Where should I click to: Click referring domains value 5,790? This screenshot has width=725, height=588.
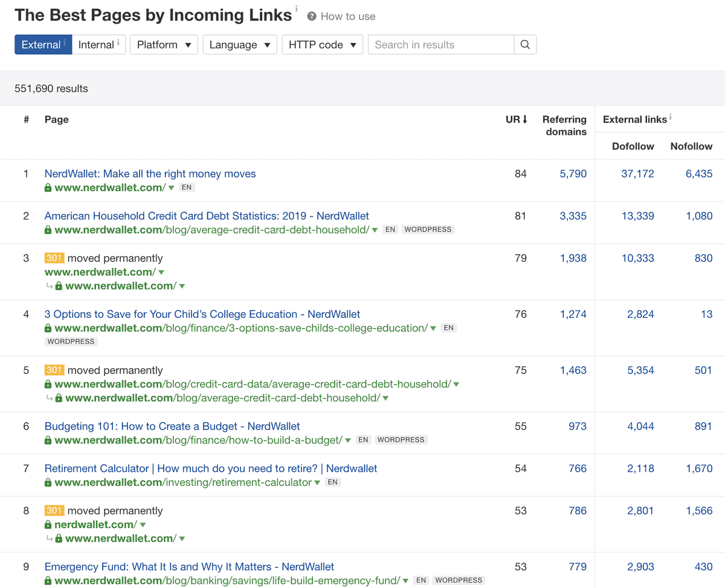click(573, 173)
